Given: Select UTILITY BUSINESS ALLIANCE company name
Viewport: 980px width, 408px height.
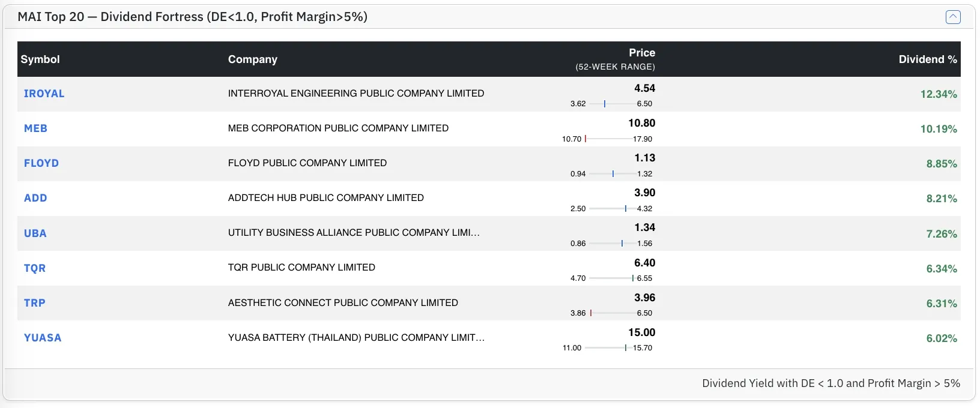Looking at the screenshot, I should click(354, 233).
